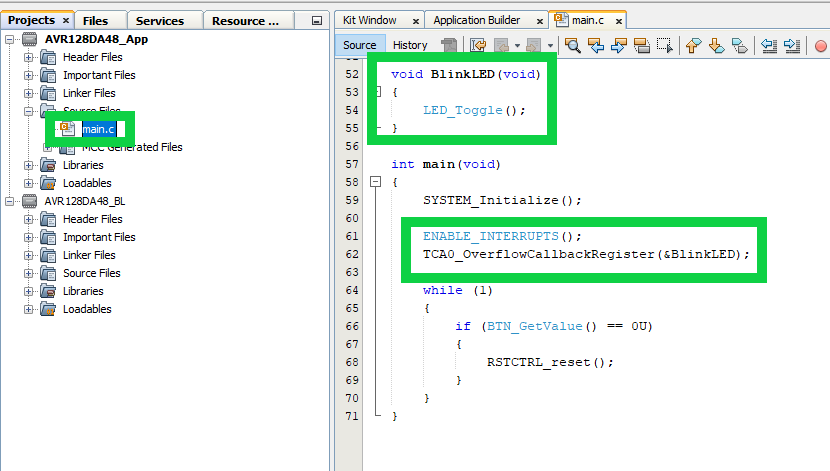Click the Shift Line Right icon
The width and height of the screenshot is (830, 471).
(x=792, y=45)
